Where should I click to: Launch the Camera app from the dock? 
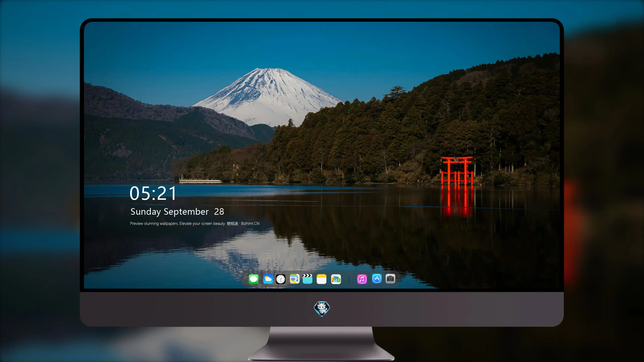(x=390, y=279)
